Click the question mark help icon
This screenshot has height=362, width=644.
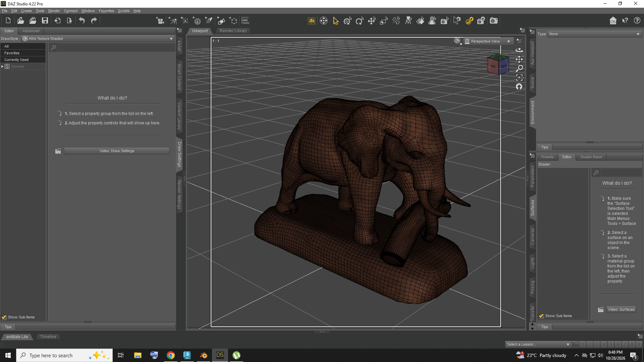637,21
